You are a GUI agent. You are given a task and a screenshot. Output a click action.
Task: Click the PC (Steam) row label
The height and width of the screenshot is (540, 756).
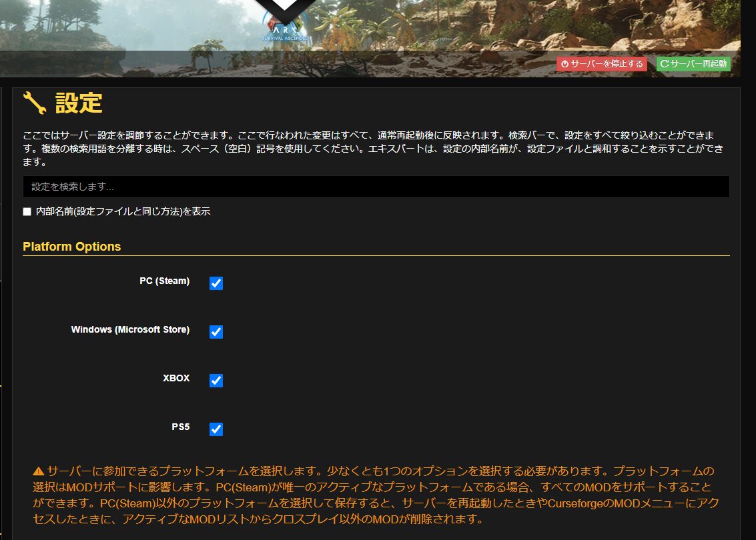[x=165, y=281]
